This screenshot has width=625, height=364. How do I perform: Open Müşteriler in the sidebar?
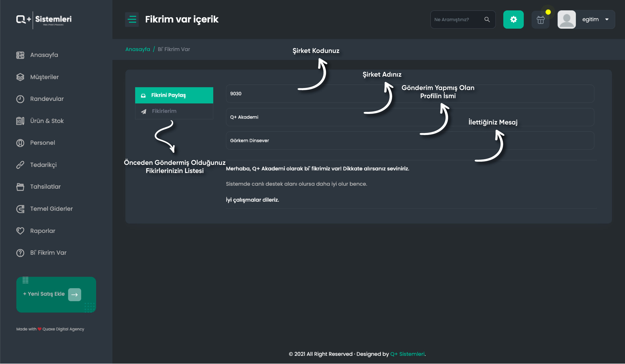tap(44, 77)
